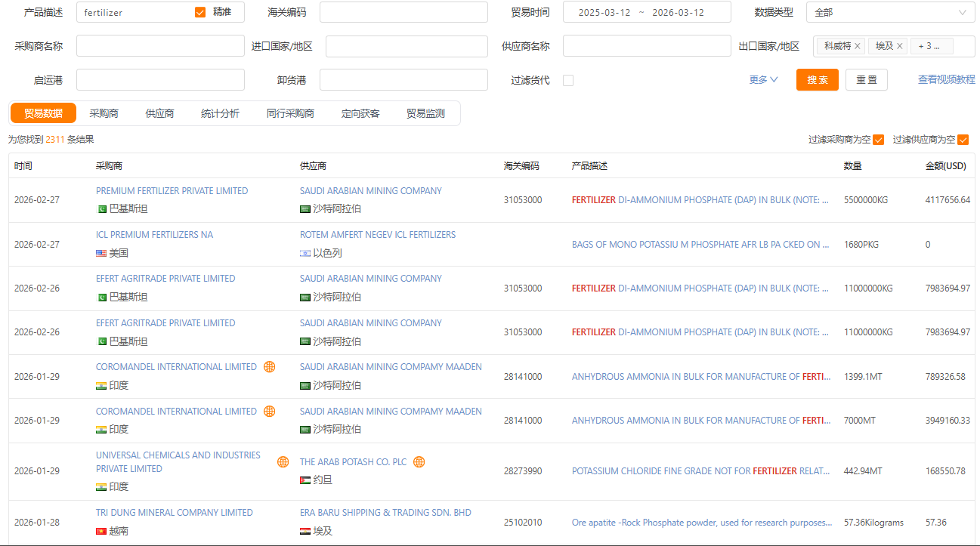This screenshot has width=980, height=546.
Task: Click the 金额(USD) column header
Action: [x=946, y=166]
